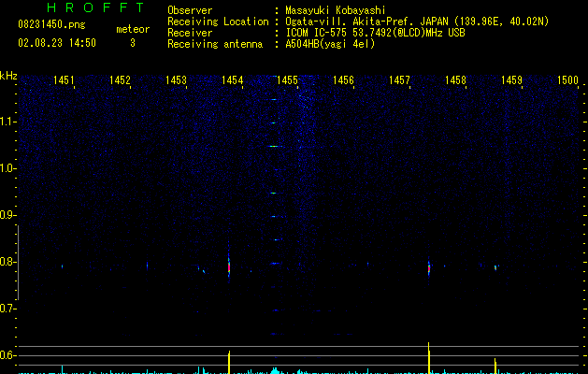The image size is (588, 374).
Task: Click the 0.9 kHz frequency label
Action: pos(7,215)
